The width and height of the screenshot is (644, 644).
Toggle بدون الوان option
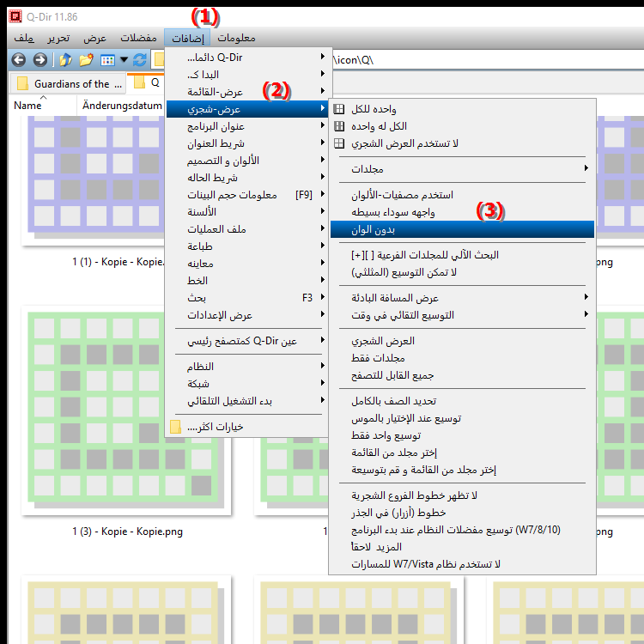[x=463, y=229]
